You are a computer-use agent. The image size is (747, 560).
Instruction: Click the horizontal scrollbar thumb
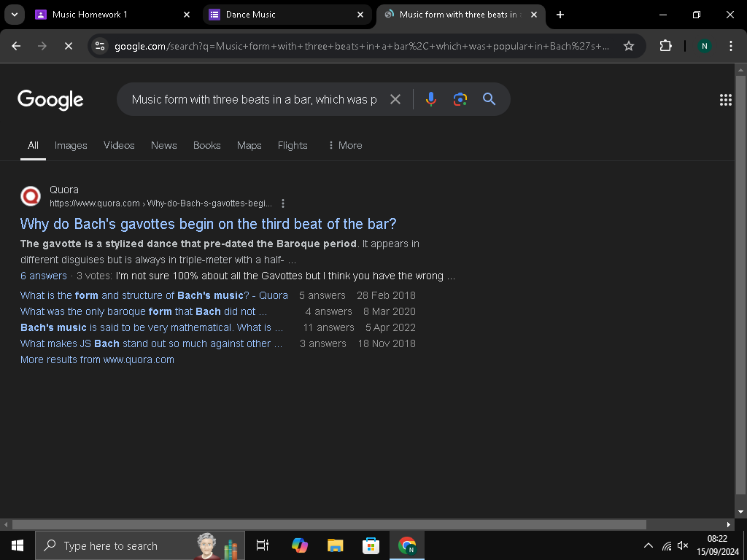329,525
